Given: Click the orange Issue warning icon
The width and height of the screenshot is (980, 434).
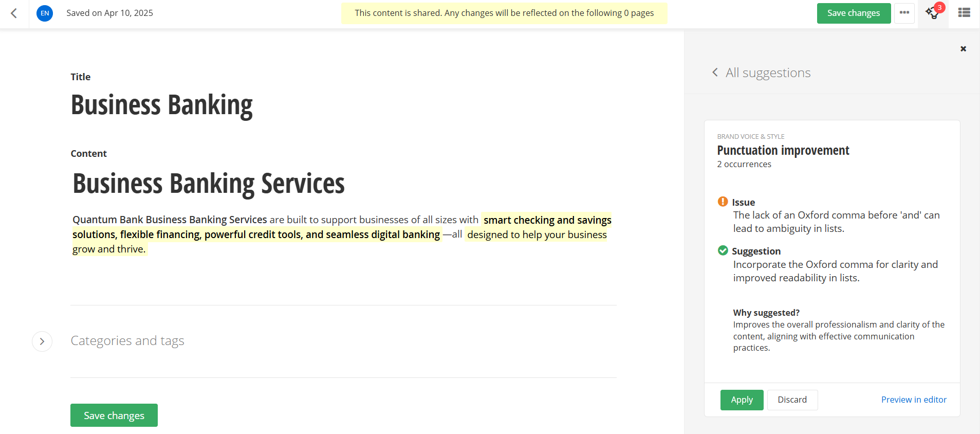Looking at the screenshot, I should [723, 202].
